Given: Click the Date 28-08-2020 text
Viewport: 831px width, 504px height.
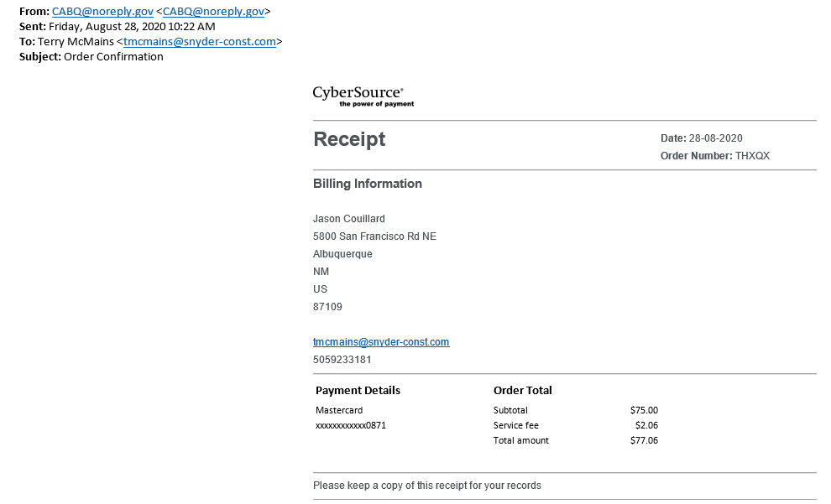Looking at the screenshot, I should click(701, 138).
